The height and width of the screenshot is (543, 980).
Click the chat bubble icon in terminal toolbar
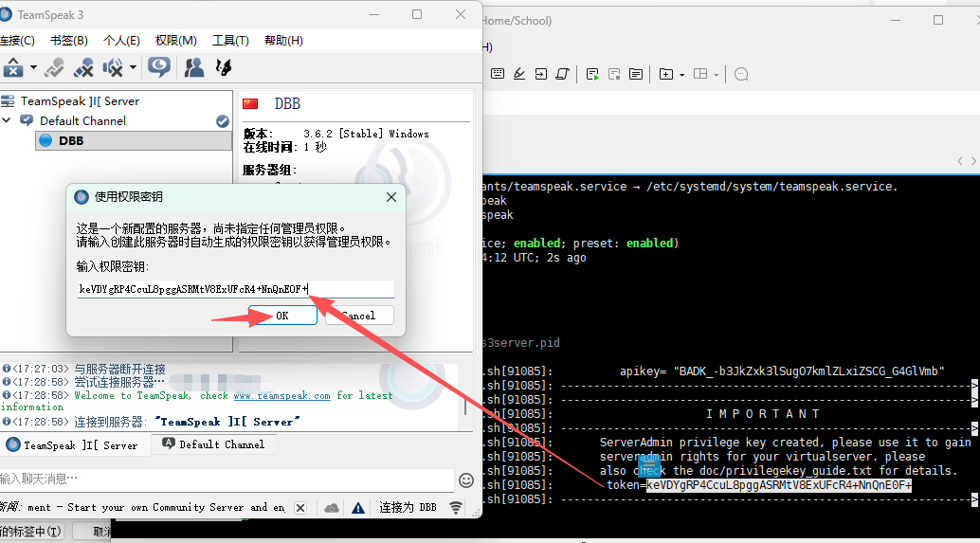[x=741, y=74]
